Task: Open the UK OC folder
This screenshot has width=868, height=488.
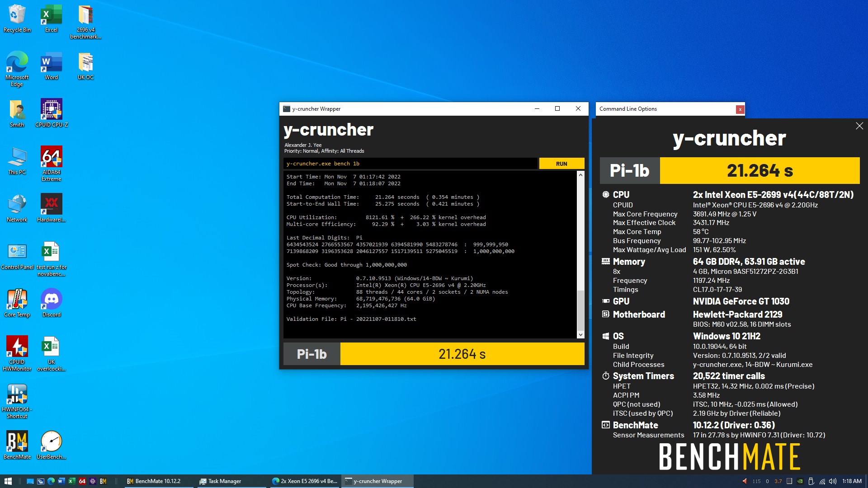Action: pyautogui.click(x=85, y=66)
